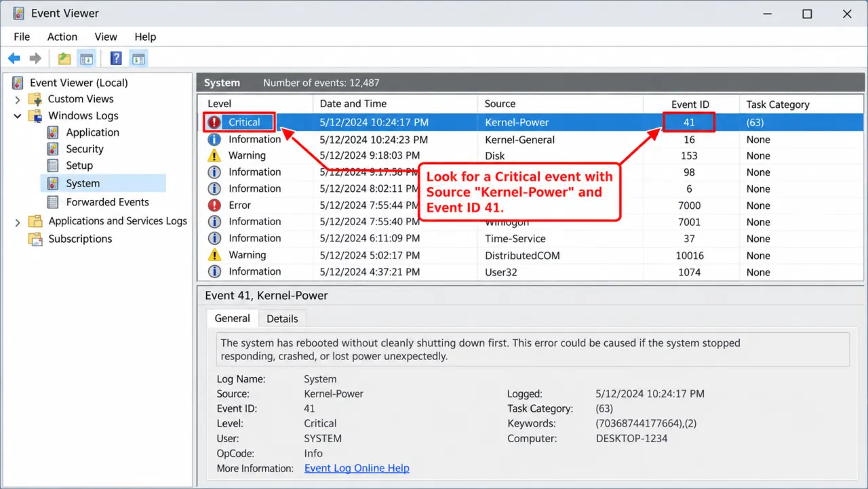This screenshot has height=489, width=868.
Task: Click the event description text box
Action: tap(532, 349)
